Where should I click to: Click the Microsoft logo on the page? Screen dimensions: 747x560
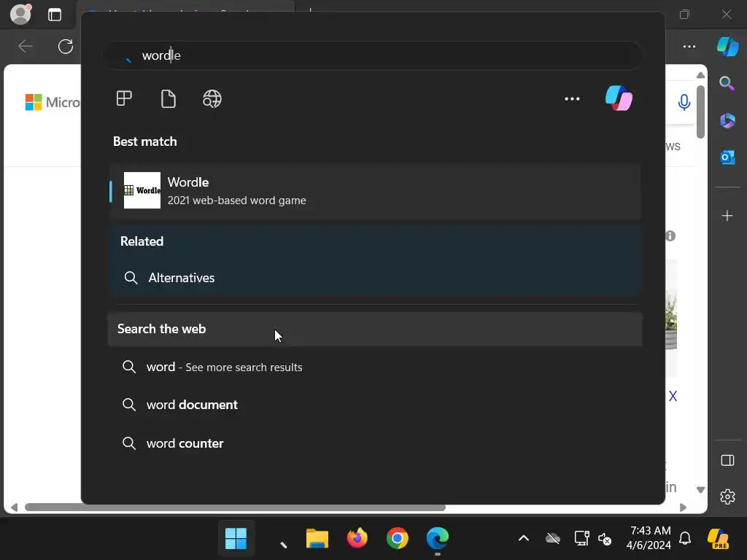tap(53, 102)
